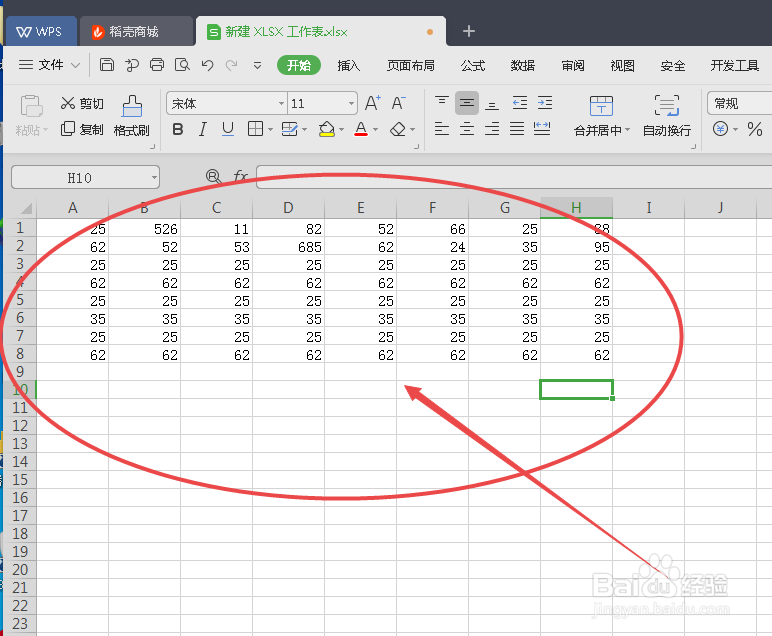Click the Print icon
772x636 pixels.
[157, 65]
